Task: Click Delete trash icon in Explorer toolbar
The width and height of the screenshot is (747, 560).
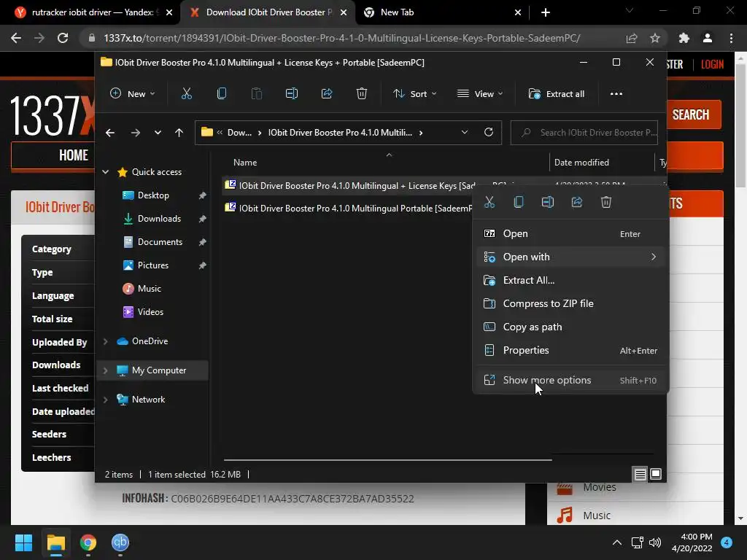Action: tap(362, 94)
